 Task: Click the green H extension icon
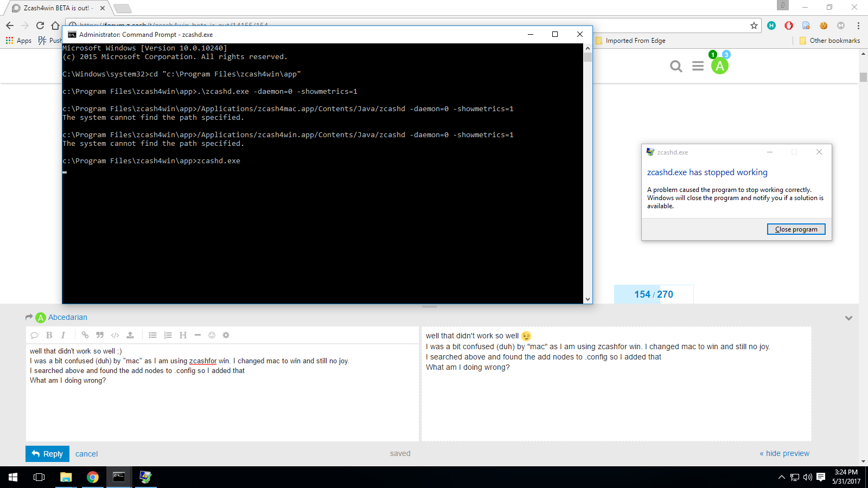771,25
